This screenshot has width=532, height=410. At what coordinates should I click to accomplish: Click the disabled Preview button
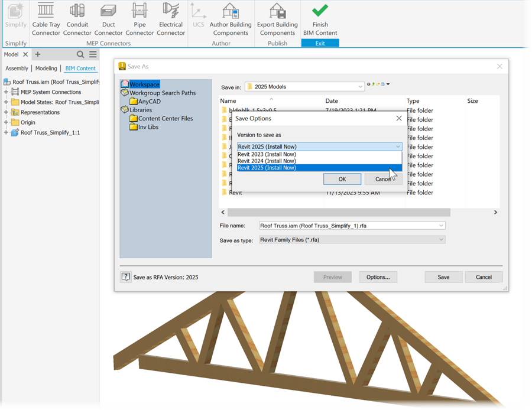(x=332, y=277)
